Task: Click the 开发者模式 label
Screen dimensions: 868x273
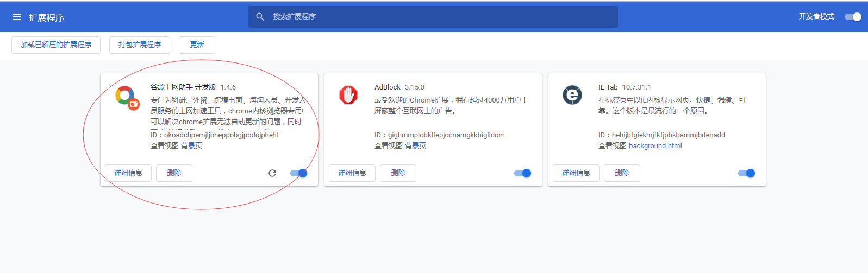Action: [x=816, y=17]
